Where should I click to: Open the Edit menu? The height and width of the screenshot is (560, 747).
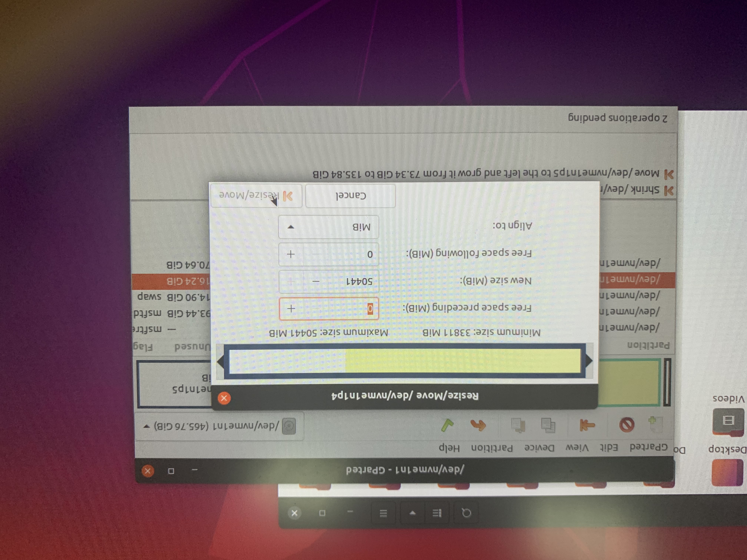click(x=609, y=448)
